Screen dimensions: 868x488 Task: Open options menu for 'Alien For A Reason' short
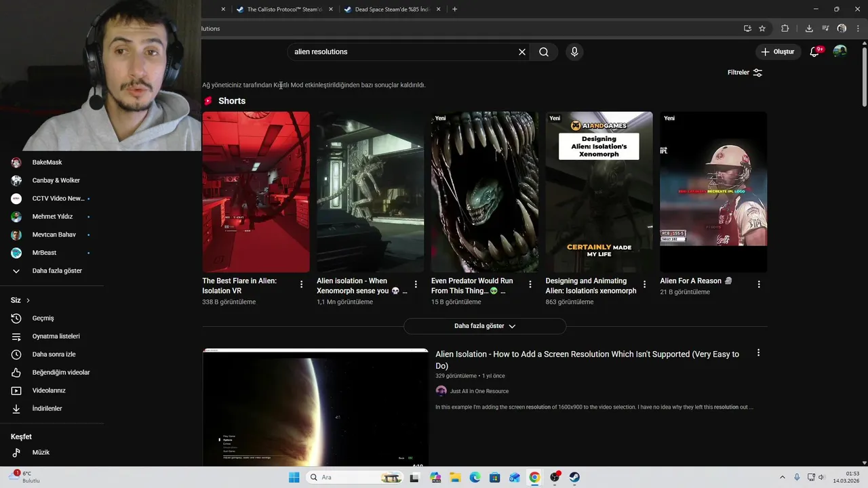click(x=759, y=285)
